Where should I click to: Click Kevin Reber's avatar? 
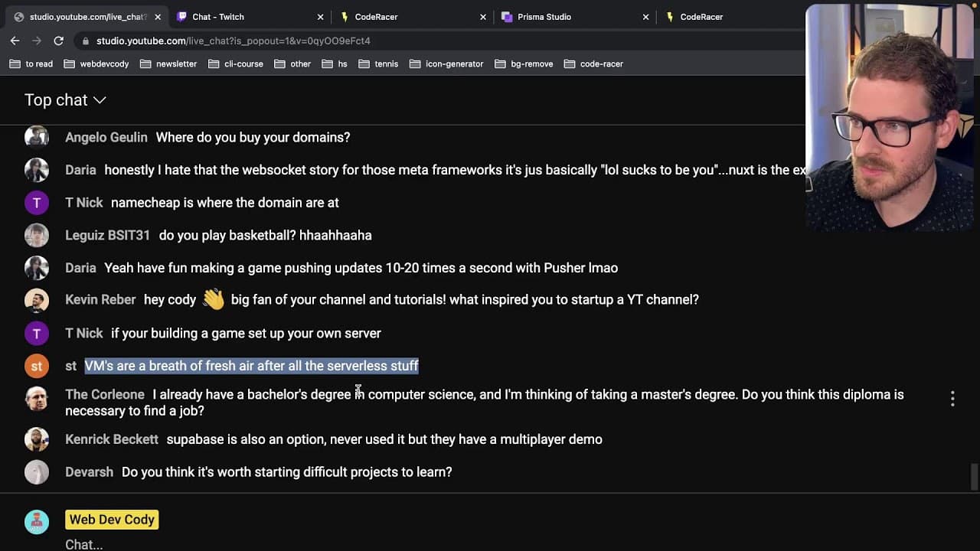37,300
